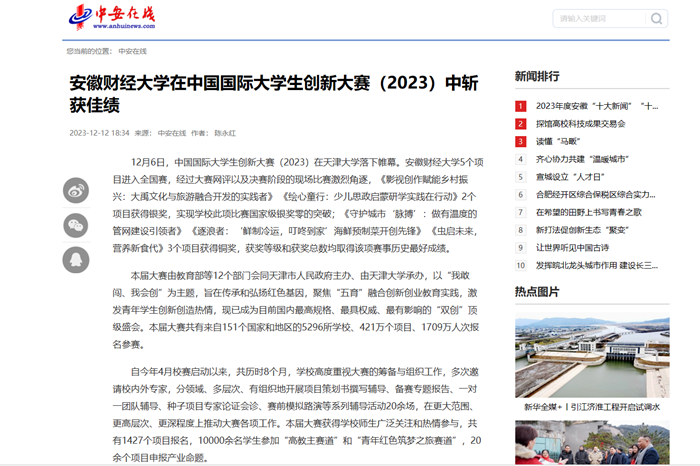This screenshot has height=466, width=700.
Task: Click the red rank number 1 badge
Action: click(520, 106)
